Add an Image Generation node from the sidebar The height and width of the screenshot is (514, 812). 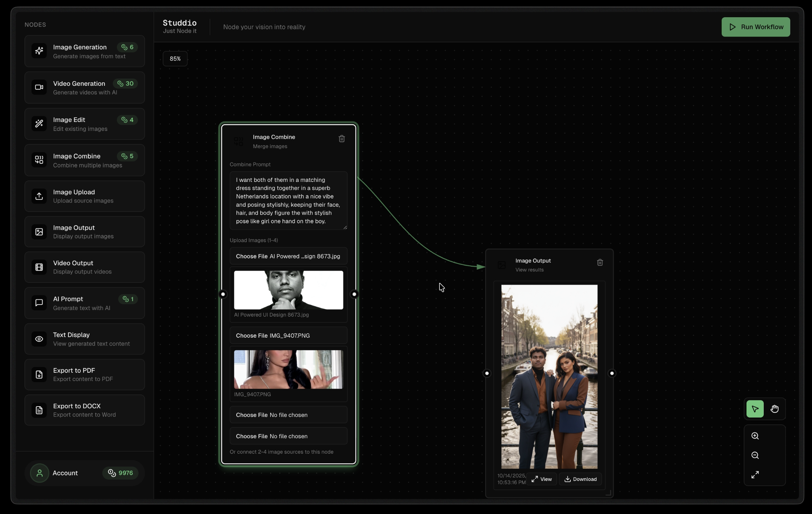tap(84, 51)
